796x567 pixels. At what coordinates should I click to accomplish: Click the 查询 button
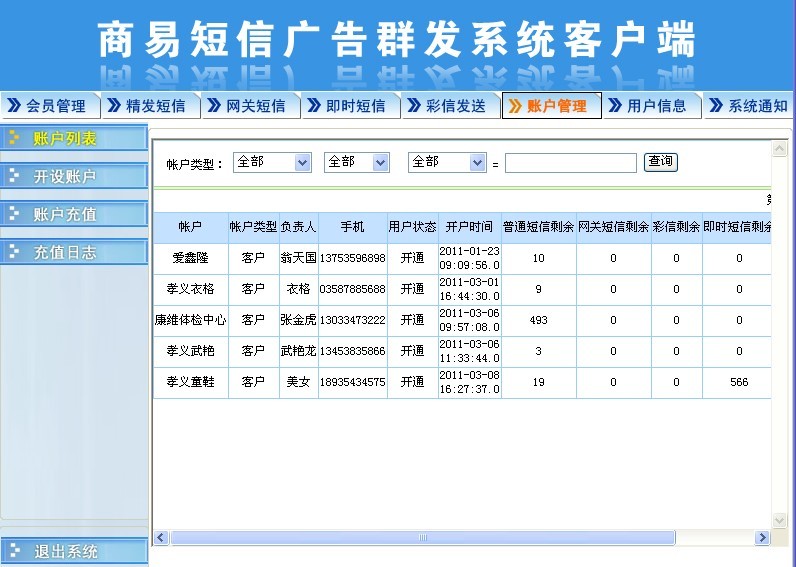660,162
